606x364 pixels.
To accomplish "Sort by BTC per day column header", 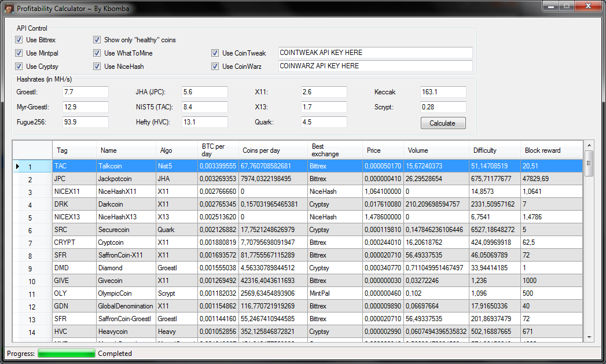I will tap(218, 150).
